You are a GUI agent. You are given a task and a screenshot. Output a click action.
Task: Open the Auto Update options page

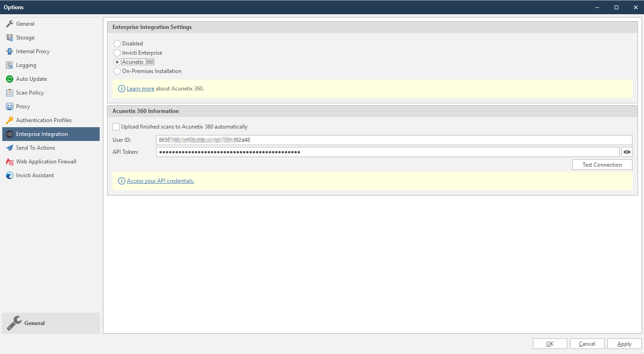tap(51, 79)
